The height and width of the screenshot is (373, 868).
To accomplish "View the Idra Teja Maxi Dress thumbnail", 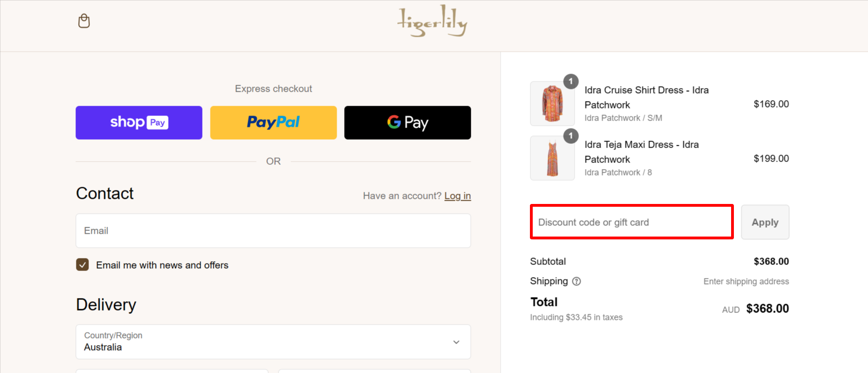I will pyautogui.click(x=552, y=158).
